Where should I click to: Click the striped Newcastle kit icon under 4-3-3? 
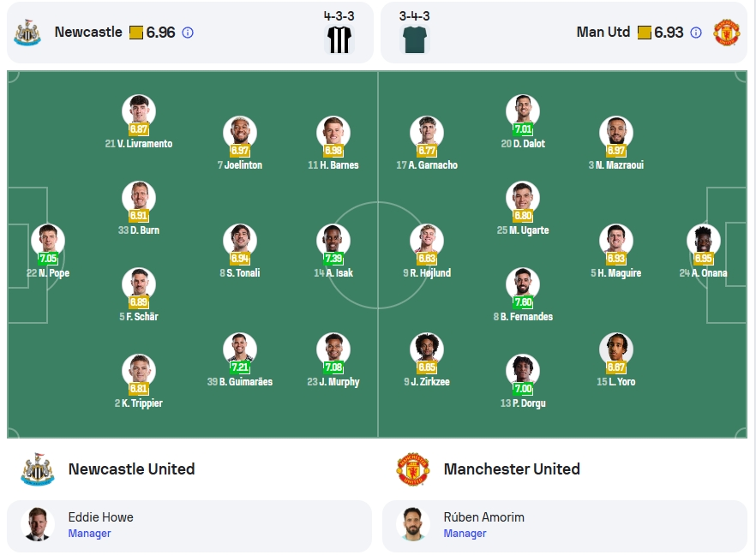(x=340, y=39)
